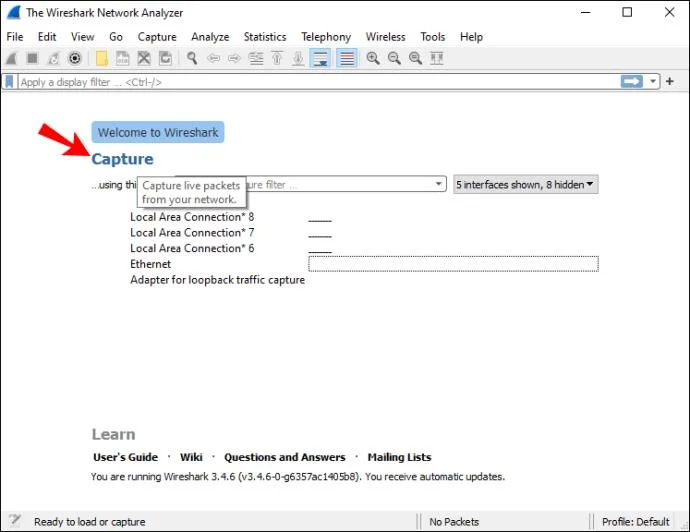Screen dimensions: 690x532
Task: Open the Wiki link
Action: (x=191, y=457)
